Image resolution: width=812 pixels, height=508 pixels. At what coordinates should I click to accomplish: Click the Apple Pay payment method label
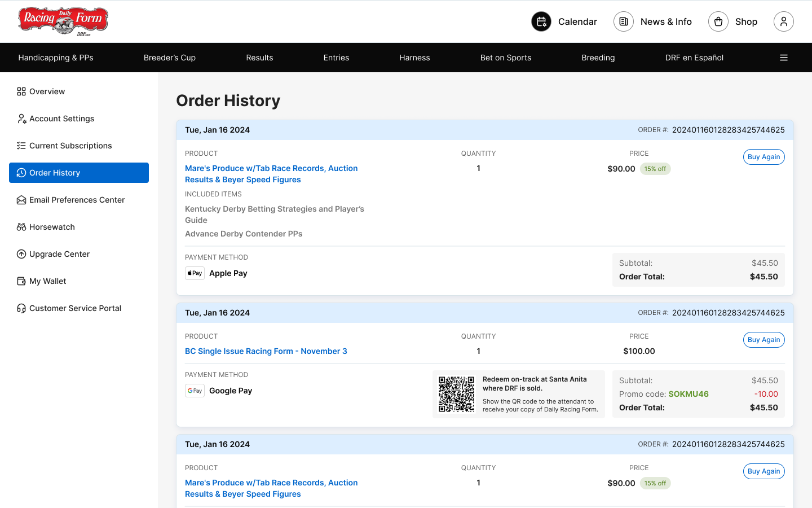(x=228, y=273)
